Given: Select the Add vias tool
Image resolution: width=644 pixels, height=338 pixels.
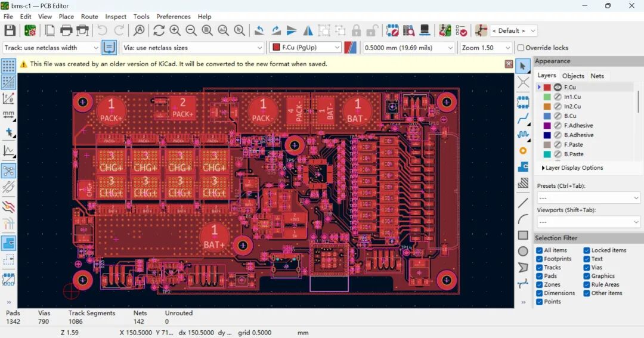Looking at the screenshot, I should pyautogui.click(x=523, y=151).
